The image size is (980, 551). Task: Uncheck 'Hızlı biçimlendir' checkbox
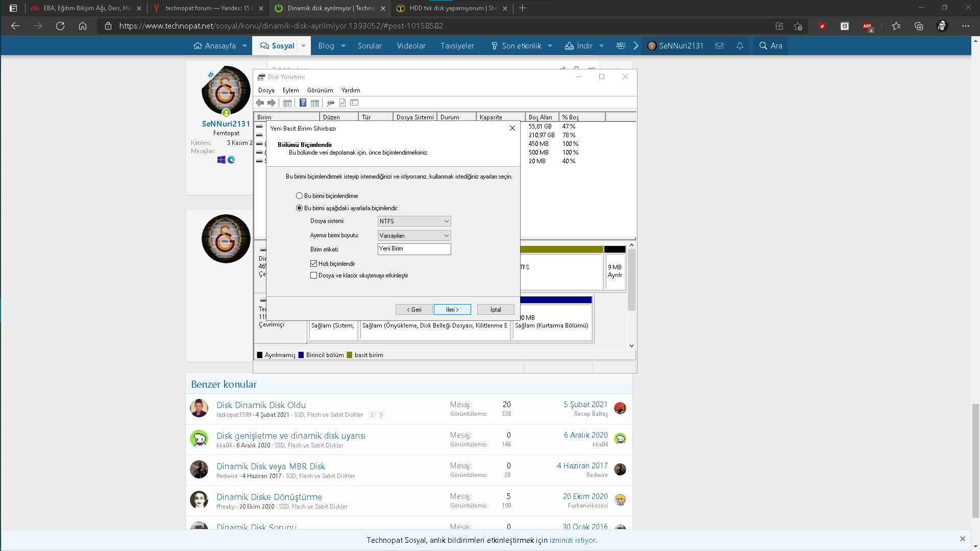314,264
